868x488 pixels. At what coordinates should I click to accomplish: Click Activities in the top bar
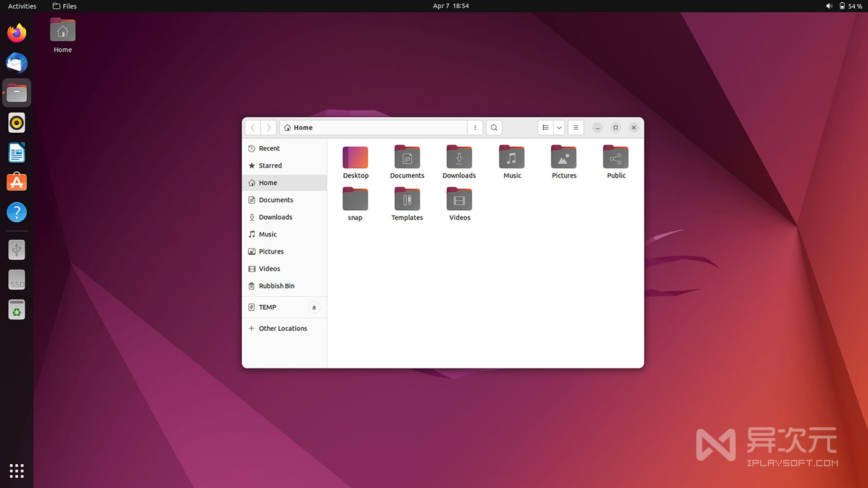(22, 6)
